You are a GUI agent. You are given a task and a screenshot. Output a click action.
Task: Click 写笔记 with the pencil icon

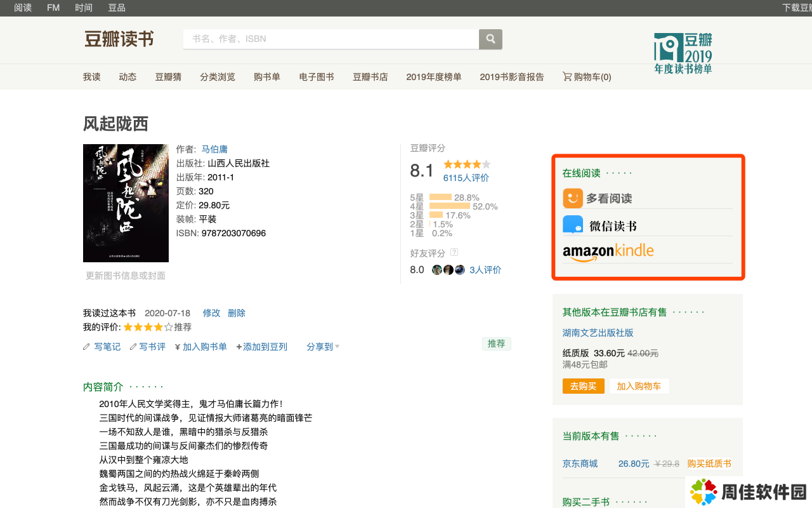(x=101, y=347)
